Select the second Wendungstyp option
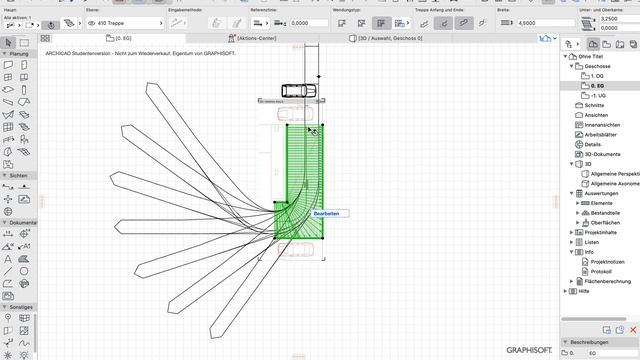 tap(362, 23)
